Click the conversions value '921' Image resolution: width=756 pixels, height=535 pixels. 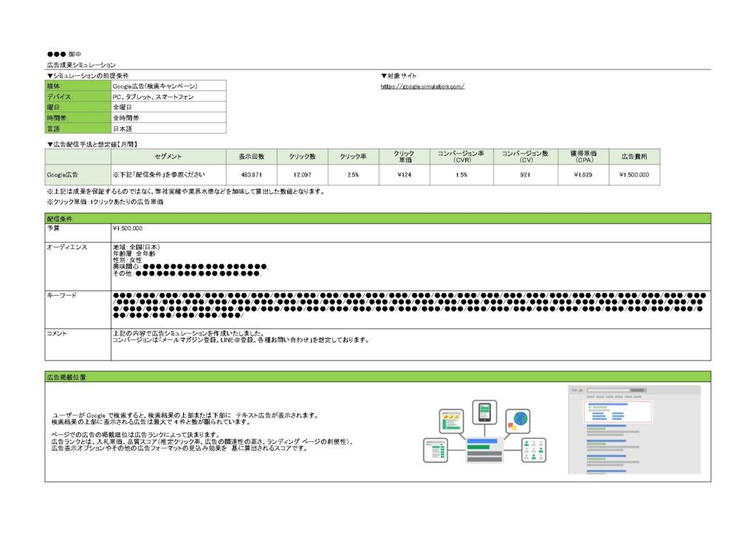point(526,174)
